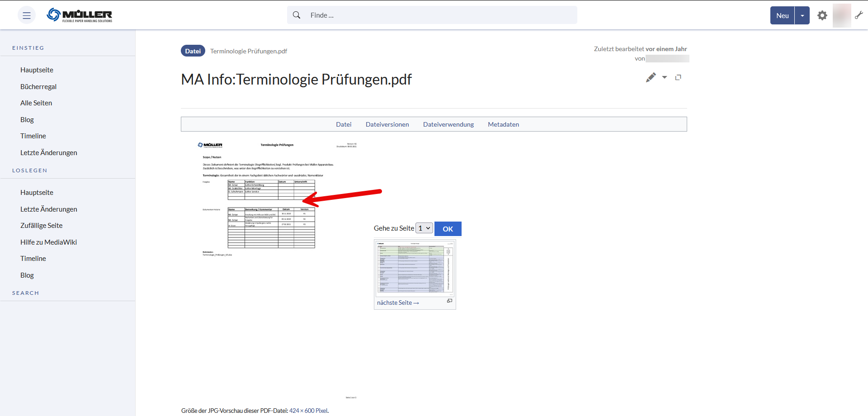Open the next page PDF thumbnail
Screen dimensions: 868x416
(415, 268)
